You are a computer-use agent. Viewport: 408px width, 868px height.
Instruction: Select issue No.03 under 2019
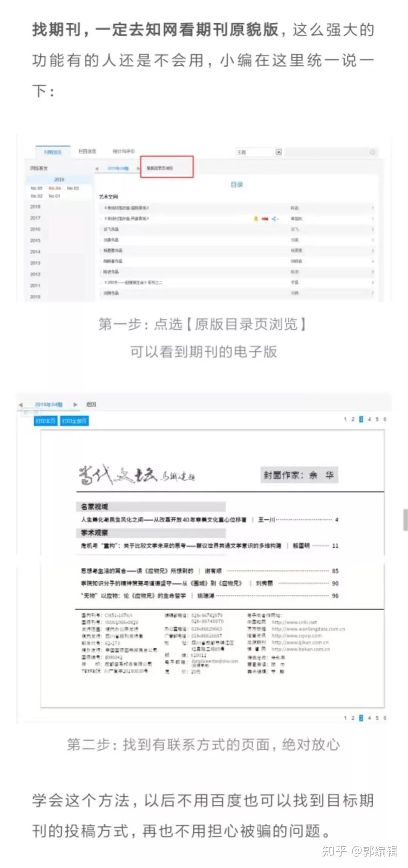pos(73,188)
